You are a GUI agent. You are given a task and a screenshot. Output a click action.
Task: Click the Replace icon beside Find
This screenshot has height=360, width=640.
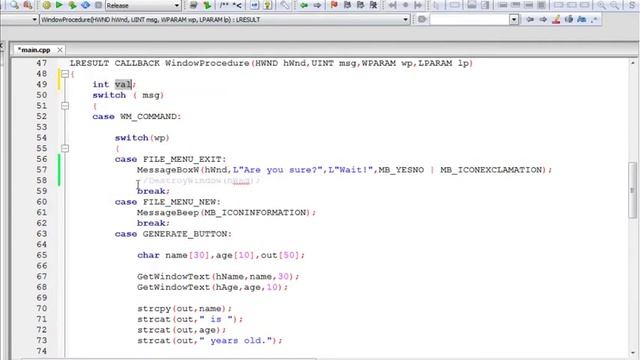coord(27,5)
